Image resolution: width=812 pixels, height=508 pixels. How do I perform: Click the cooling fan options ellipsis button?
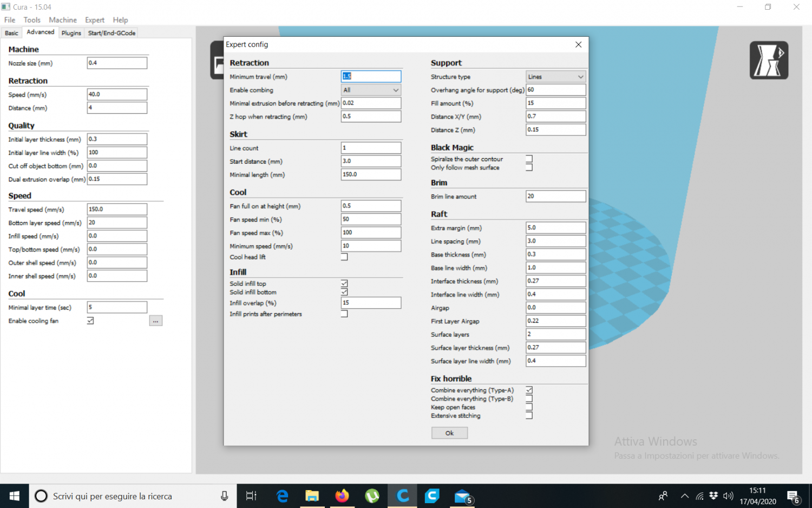click(x=155, y=321)
